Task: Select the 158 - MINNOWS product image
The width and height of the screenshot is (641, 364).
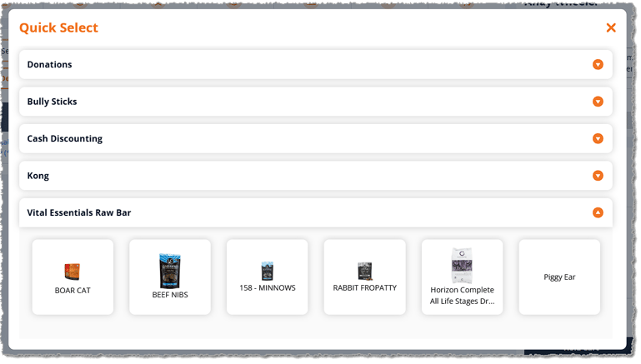Action: pos(267,272)
